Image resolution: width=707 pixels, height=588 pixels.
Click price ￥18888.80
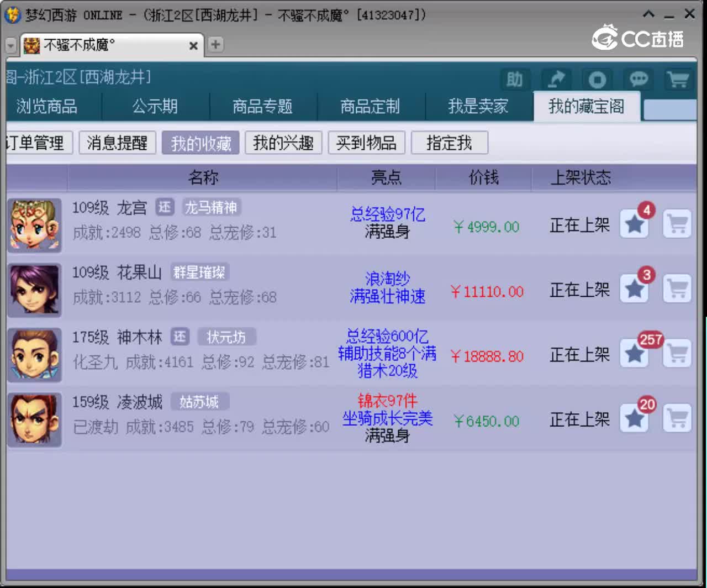(x=487, y=356)
